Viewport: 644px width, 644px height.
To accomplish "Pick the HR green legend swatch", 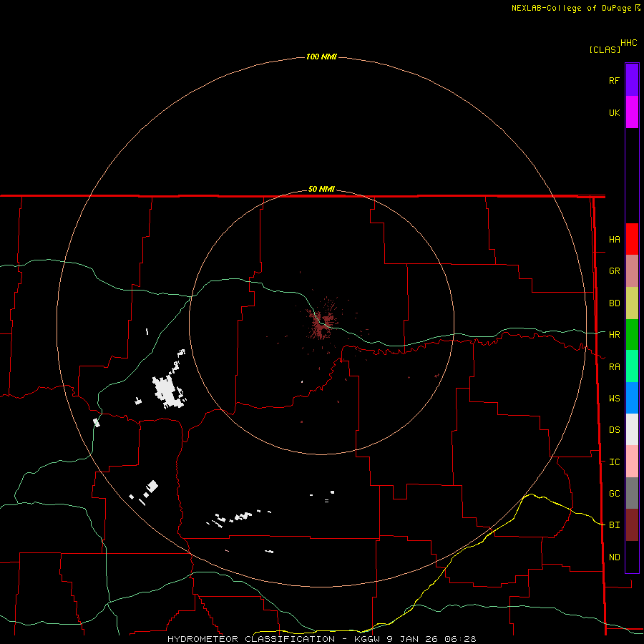I will point(632,334).
